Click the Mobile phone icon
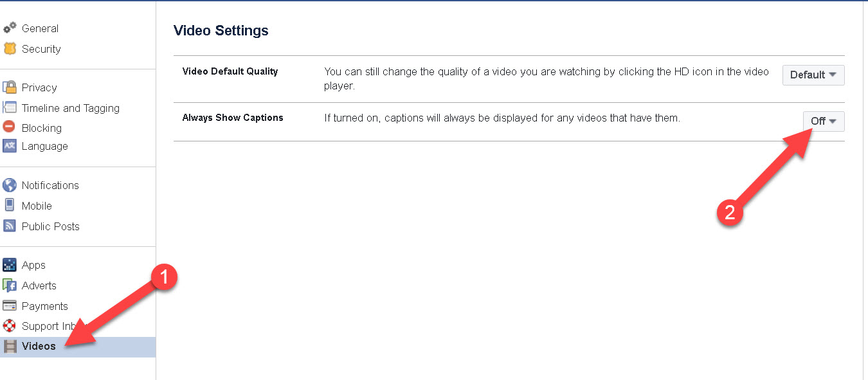 click(x=10, y=206)
